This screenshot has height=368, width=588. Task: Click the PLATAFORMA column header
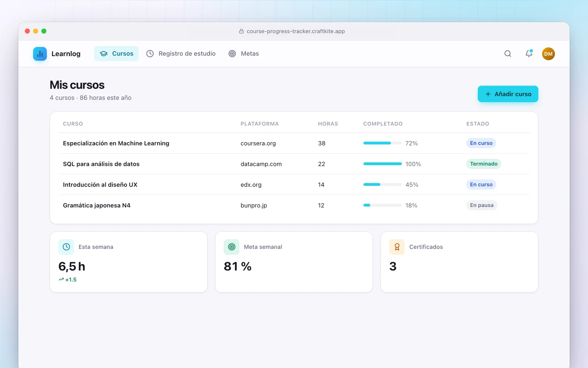pyautogui.click(x=260, y=124)
